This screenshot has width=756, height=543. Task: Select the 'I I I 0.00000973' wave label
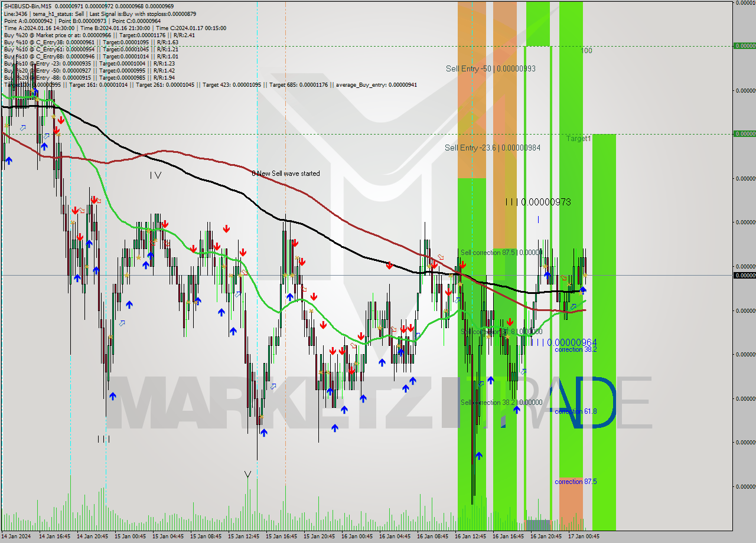click(x=538, y=202)
